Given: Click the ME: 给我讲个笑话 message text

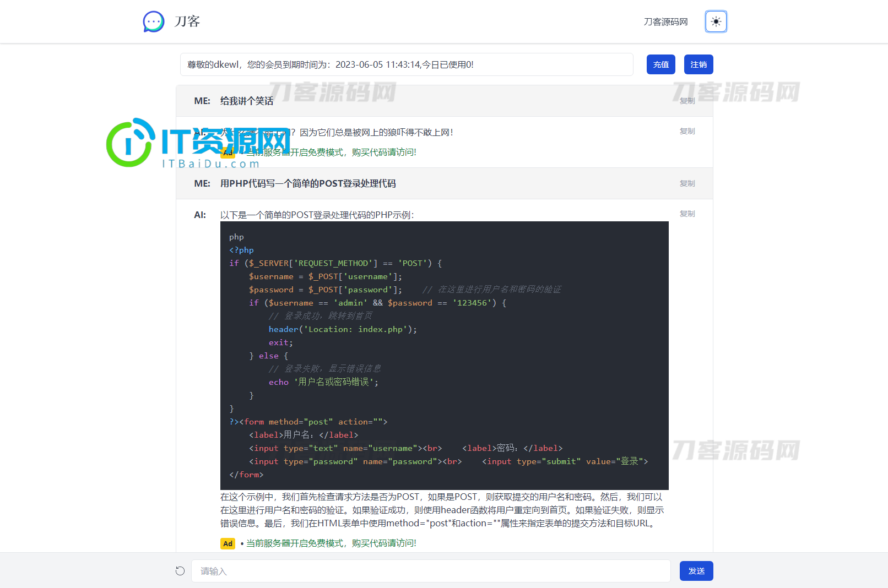Looking at the screenshot, I should coord(247,101).
